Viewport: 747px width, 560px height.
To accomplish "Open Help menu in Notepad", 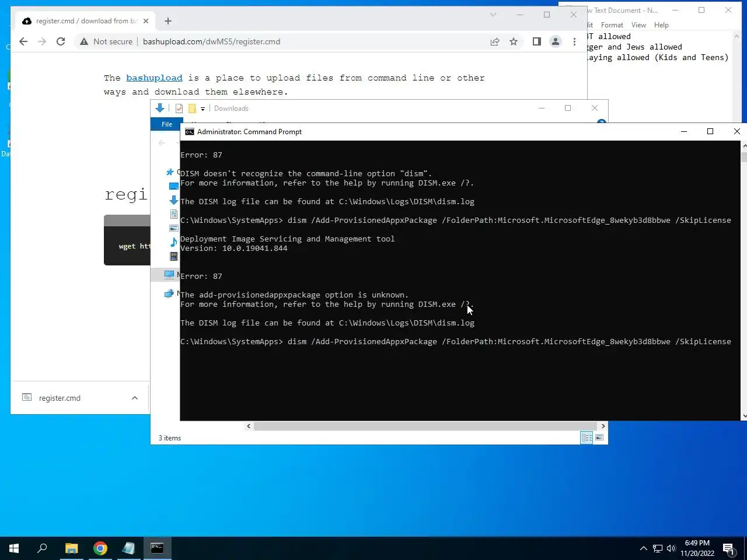I will point(661,25).
